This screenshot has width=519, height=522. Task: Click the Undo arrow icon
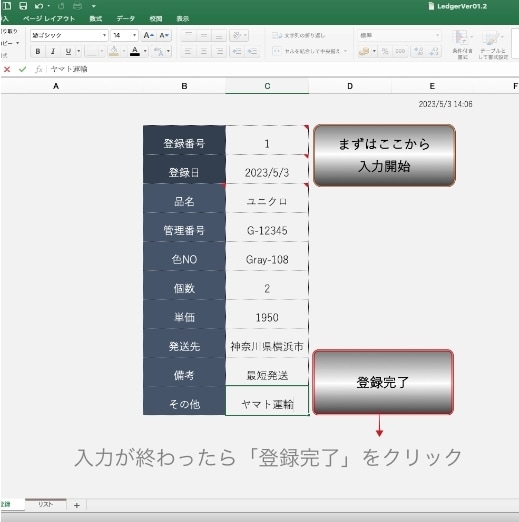tap(39, 6)
